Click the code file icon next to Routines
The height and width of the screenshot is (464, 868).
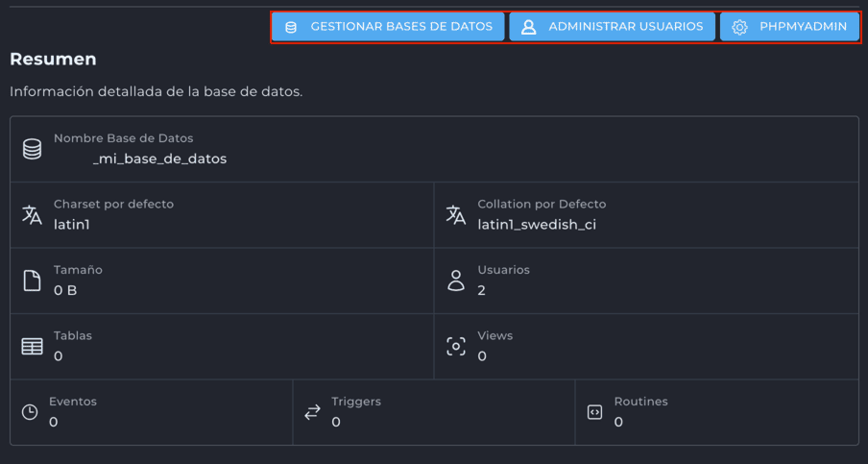594,412
